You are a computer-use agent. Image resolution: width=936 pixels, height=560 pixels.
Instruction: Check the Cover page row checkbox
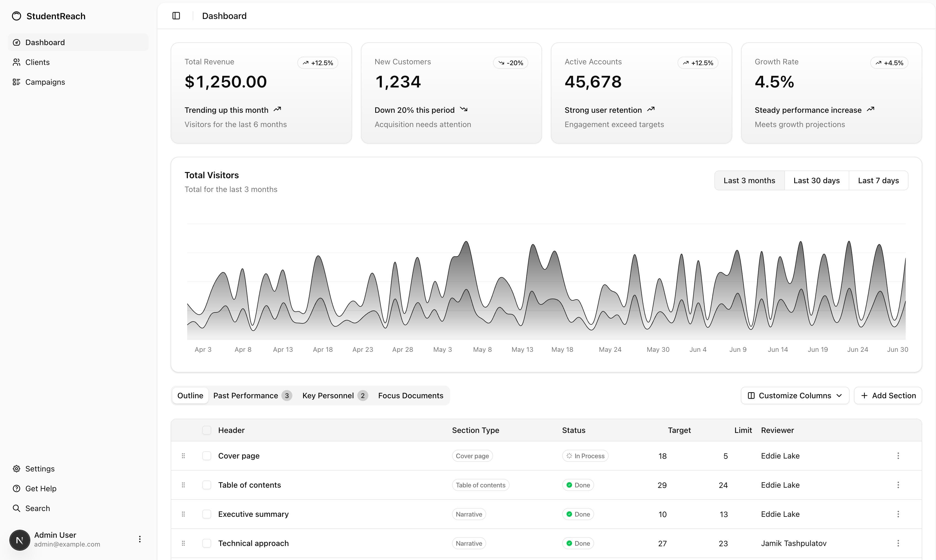[x=207, y=455]
